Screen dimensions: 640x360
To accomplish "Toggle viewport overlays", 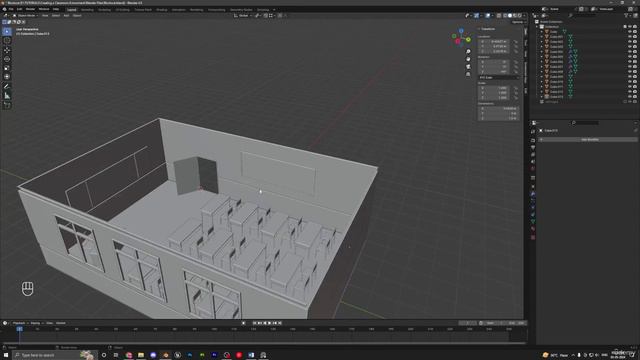I will pos(488,16).
